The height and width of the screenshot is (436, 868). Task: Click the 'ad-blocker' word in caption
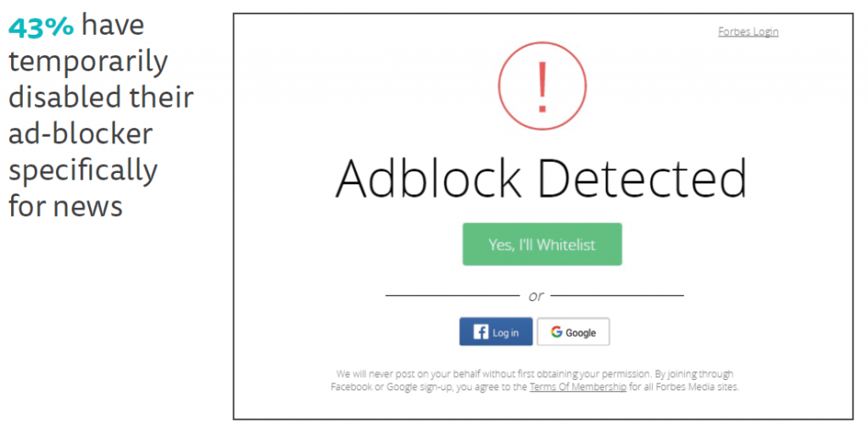pyautogui.click(x=81, y=134)
